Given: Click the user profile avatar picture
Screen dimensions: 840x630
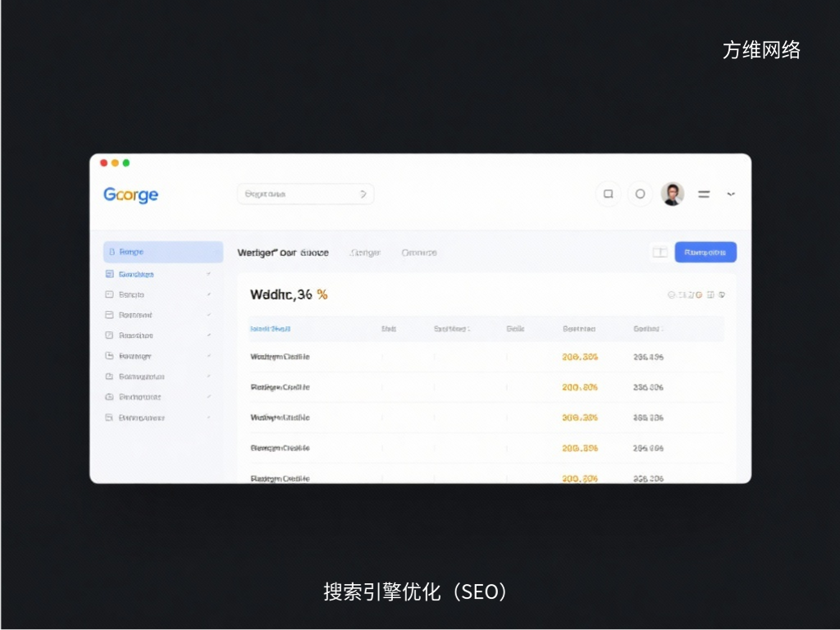Looking at the screenshot, I should coord(672,194).
